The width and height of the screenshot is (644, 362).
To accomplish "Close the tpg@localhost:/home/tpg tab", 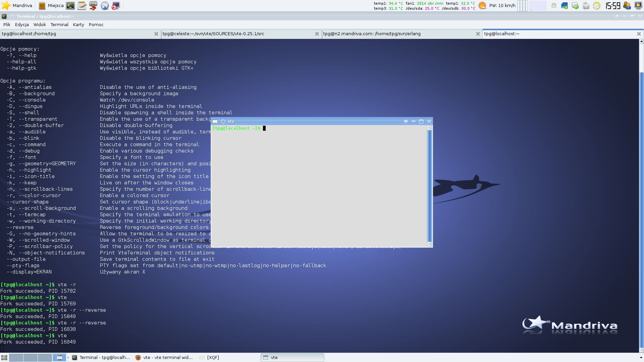I will pyautogui.click(x=156, y=34).
